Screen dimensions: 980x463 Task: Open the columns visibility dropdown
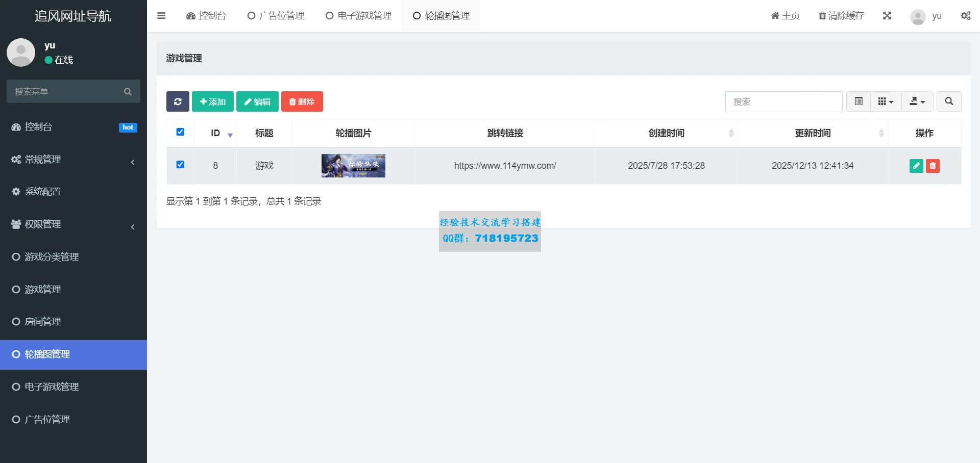[886, 101]
